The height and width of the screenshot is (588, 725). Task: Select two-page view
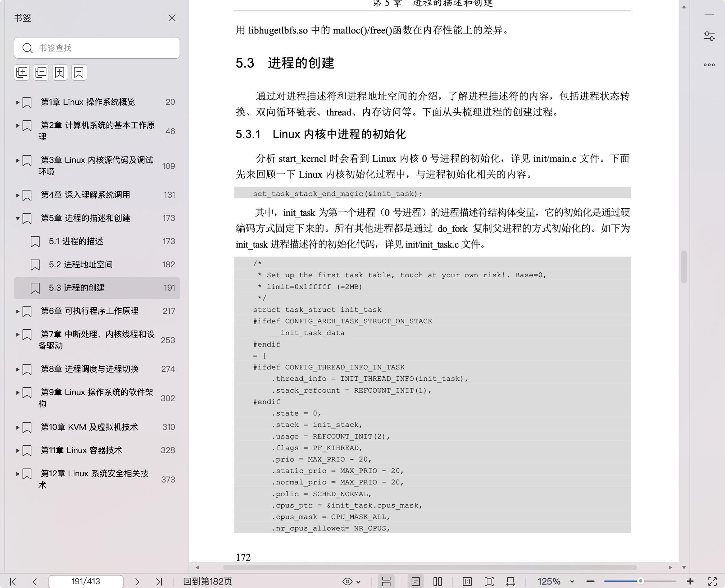(x=438, y=582)
